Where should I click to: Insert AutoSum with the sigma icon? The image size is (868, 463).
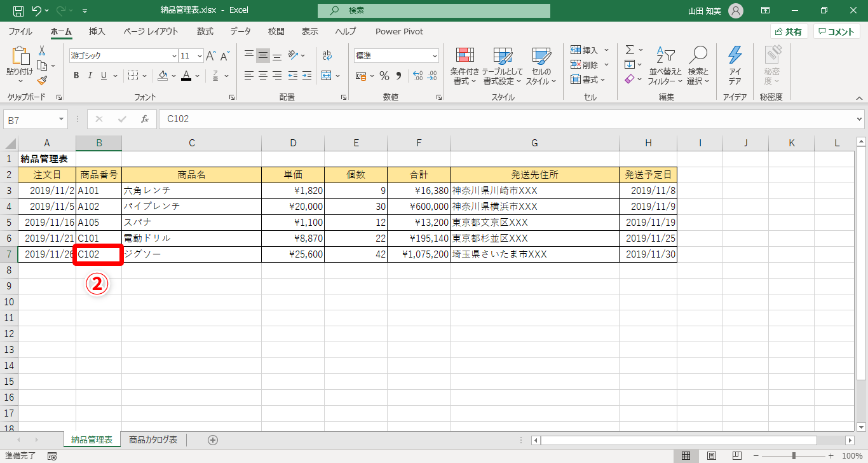pos(630,50)
